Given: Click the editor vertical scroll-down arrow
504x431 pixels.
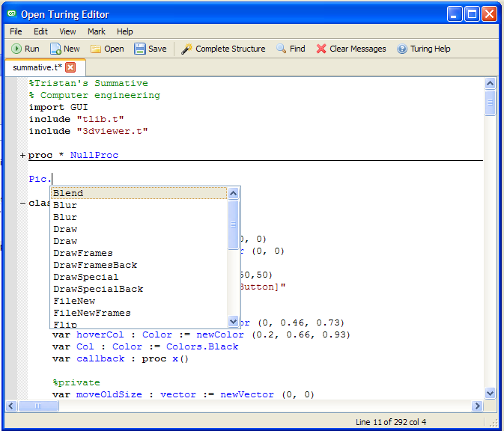Looking at the screenshot, I should click(491, 393).
